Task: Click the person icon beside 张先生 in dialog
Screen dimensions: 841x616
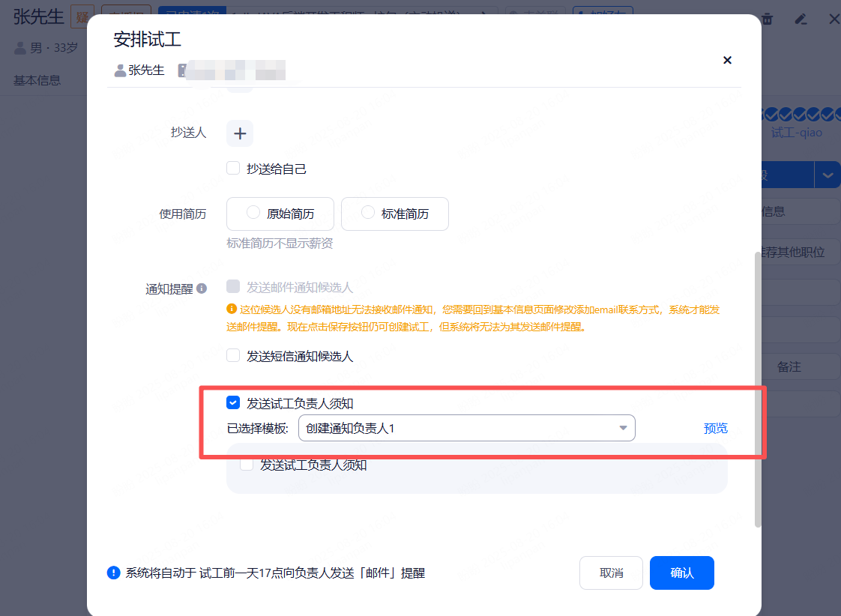Action: (120, 70)
